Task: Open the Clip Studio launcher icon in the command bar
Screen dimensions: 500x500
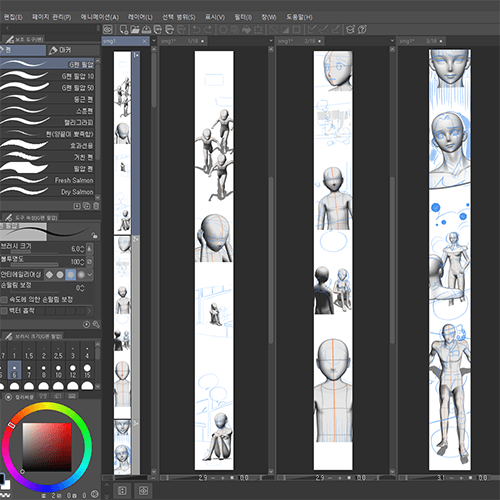Action: 108,30
